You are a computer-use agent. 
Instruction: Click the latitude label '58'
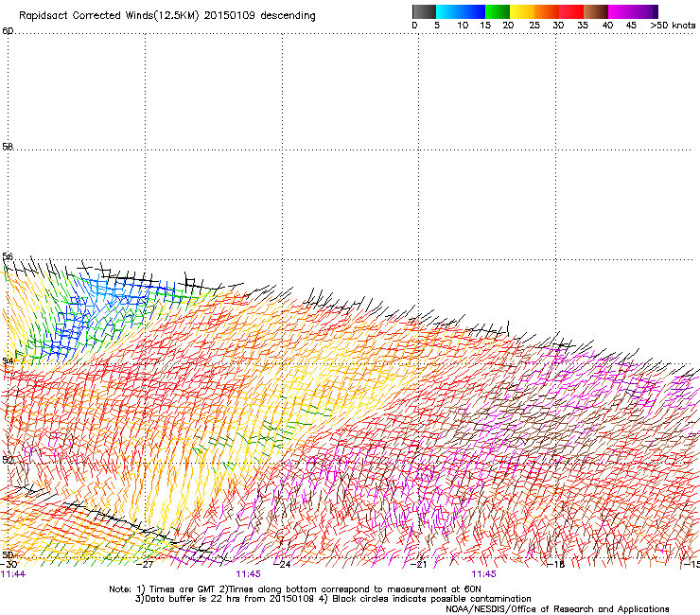pos(8,146)
